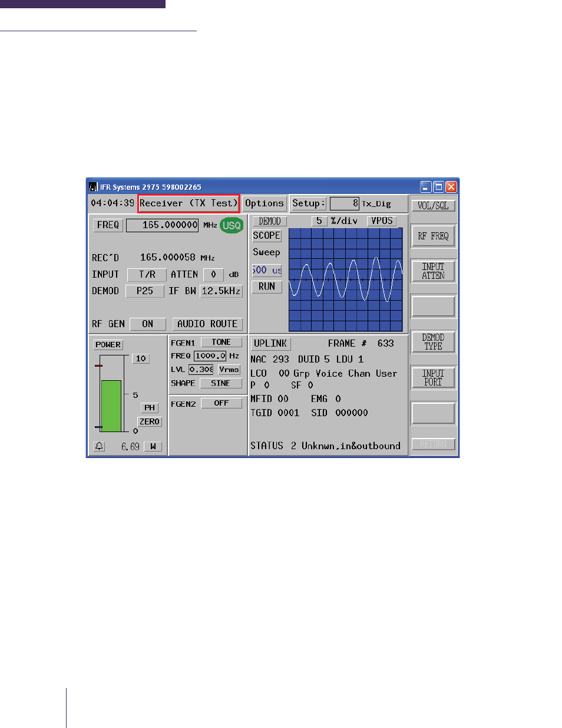This screenshot has height=728, width=562.
Task: Click the AUDIO ROUTE button
Action: (x=207, y=324)
